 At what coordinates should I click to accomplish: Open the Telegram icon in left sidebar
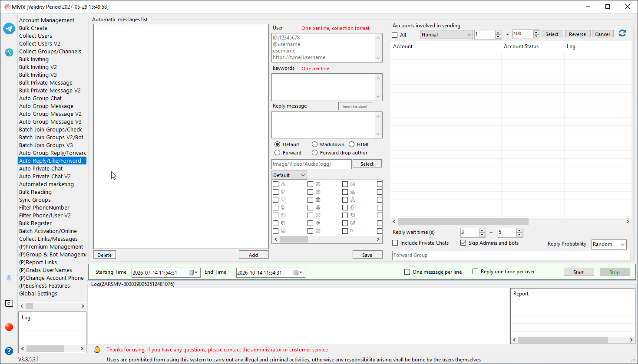(x=9, y=29)
